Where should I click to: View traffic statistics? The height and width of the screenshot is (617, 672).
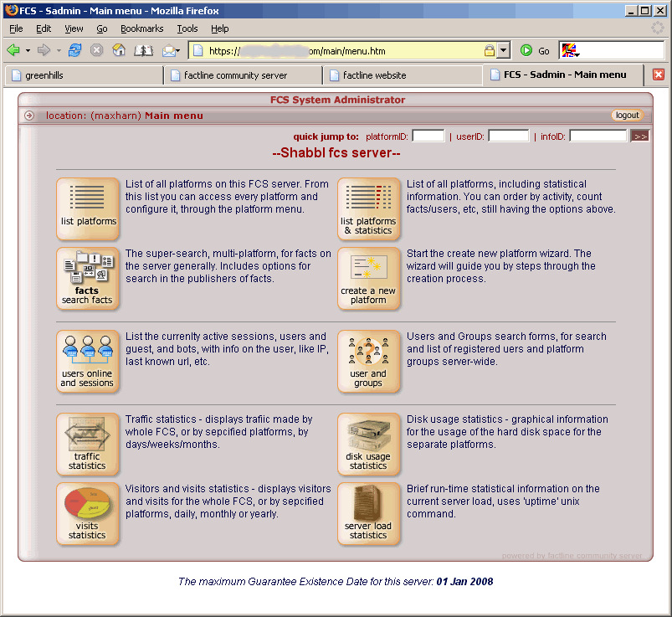(88, 444)
